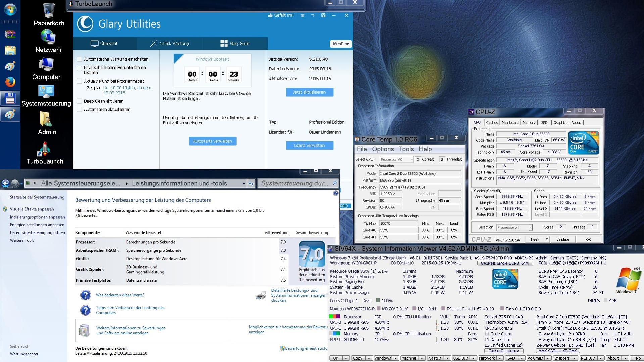
Task: Open Glary Utilities help question icon
Action: pos(323,15)
